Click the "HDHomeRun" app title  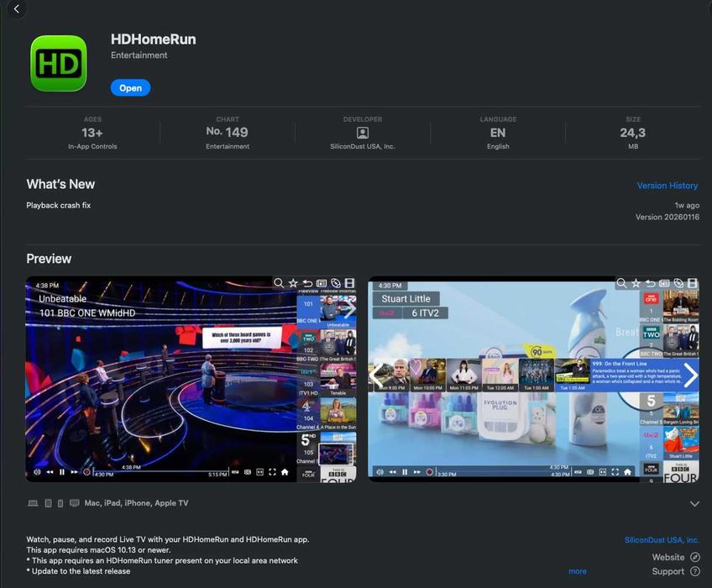tap(153, 39)
